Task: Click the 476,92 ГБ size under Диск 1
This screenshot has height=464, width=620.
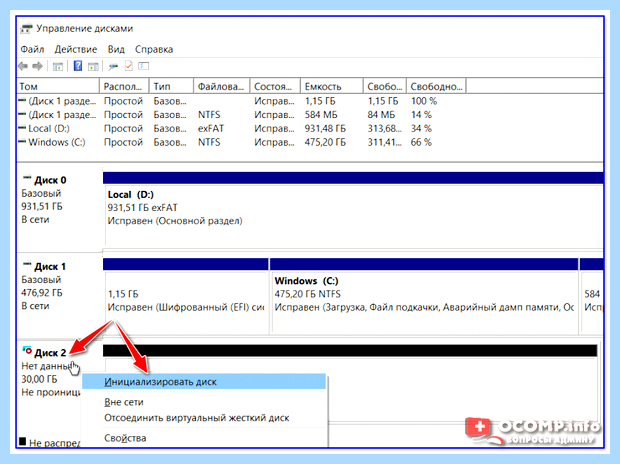Action: click(x=42, y=293)
